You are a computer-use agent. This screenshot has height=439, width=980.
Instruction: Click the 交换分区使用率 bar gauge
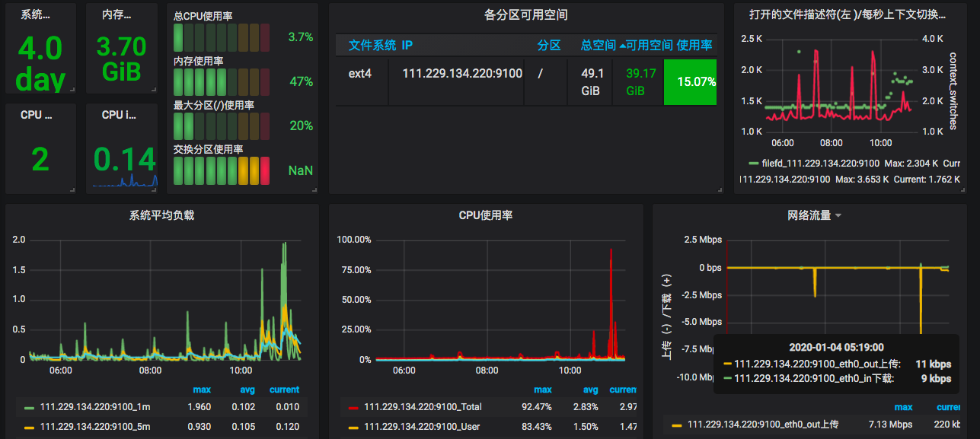(x=222, y=170)
